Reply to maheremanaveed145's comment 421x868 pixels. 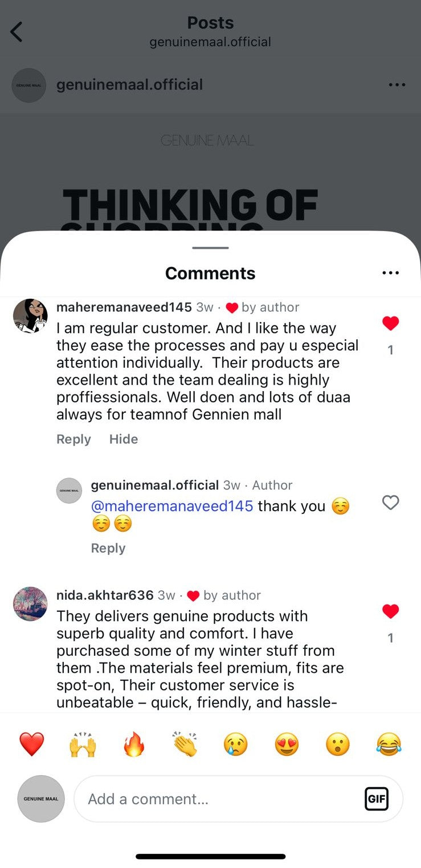point(73,439)
